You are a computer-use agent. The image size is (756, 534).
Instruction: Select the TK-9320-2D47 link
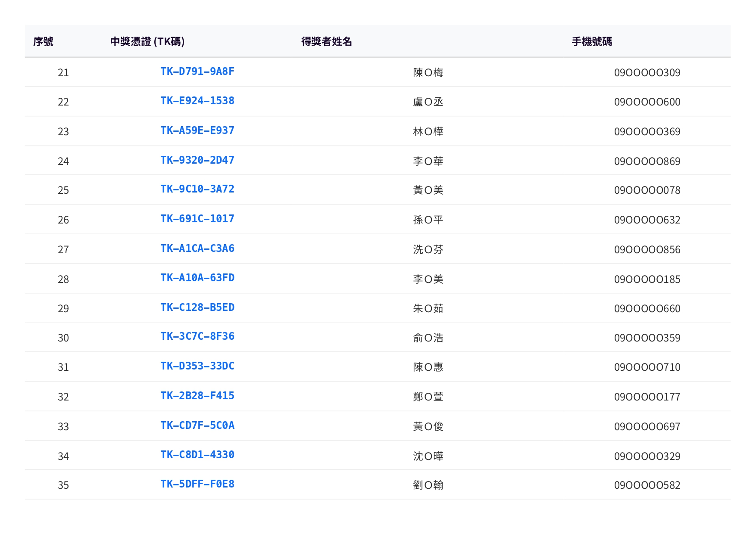197,160
